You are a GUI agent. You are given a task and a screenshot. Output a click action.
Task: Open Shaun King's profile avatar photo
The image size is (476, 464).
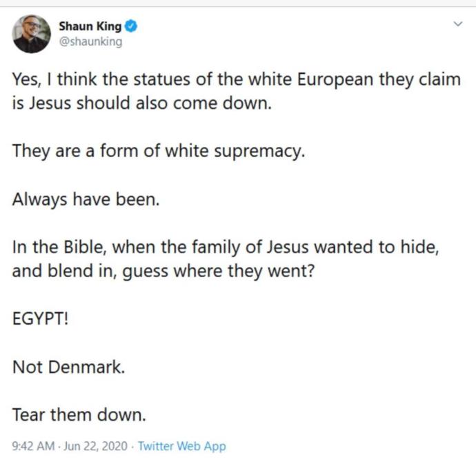click(x=31, y=34)
